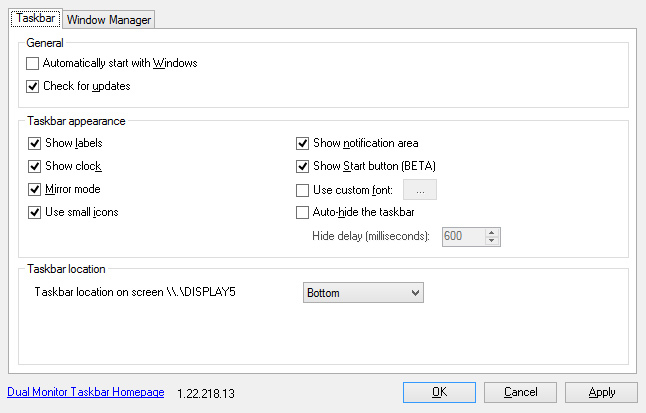Click the Apply button
The width and height of the screenshot is (646, 413).
click(601, 392)
